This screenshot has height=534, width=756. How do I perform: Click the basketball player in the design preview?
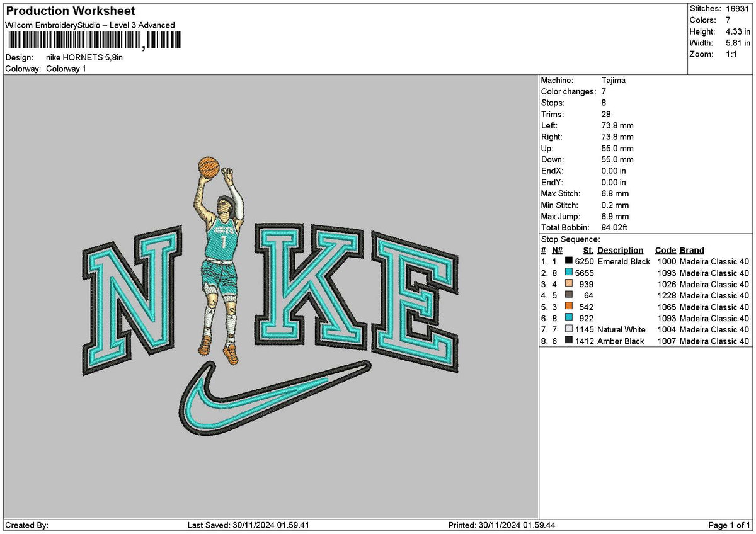coord(219,261)
